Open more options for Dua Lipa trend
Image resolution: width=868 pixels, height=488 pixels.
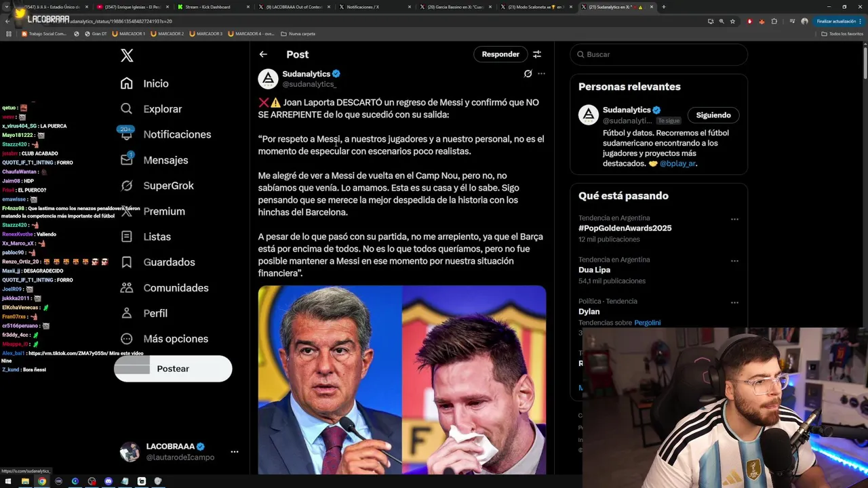click(x=734, y=260)
